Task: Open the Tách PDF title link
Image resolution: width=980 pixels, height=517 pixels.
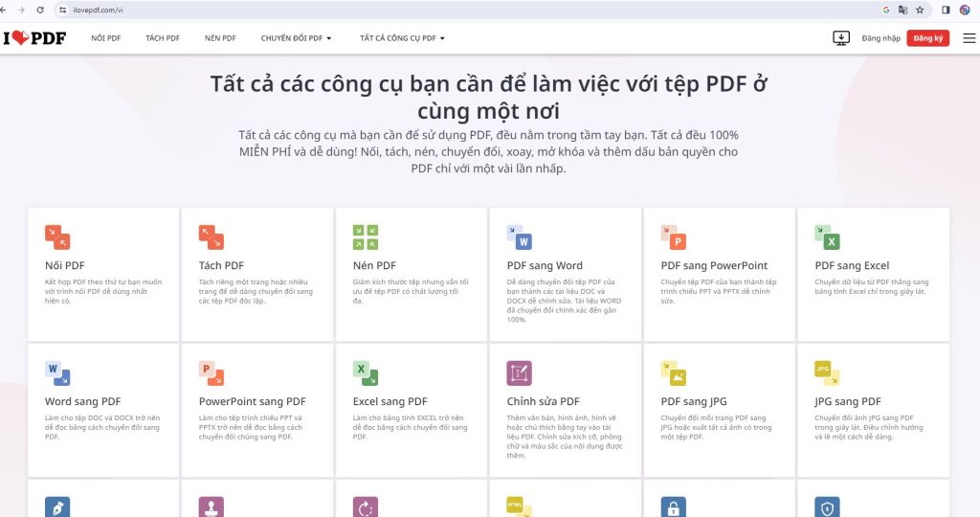Action: [x=221, y=266]
